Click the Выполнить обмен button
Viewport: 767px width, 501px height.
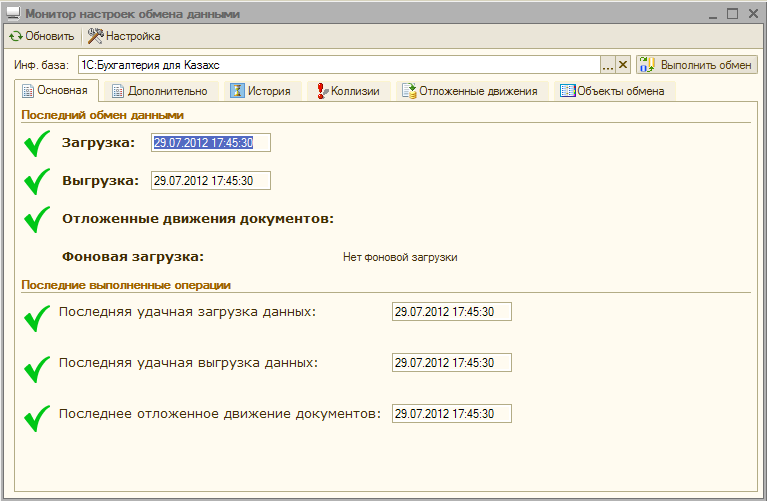coord(696,65)
